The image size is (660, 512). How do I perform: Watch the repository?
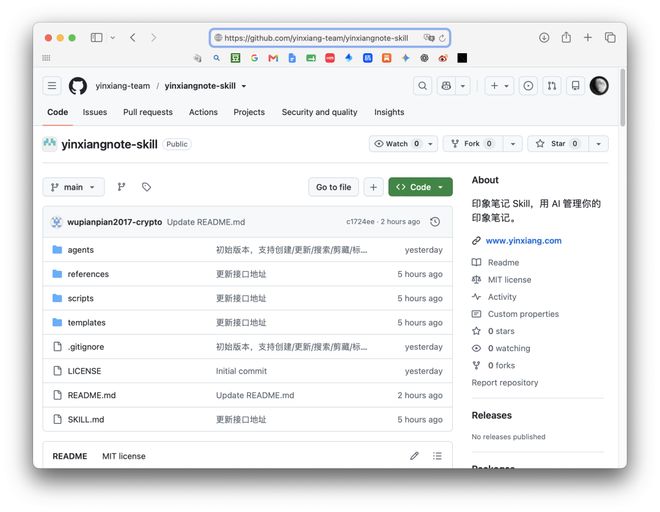(x=396, y=144)
